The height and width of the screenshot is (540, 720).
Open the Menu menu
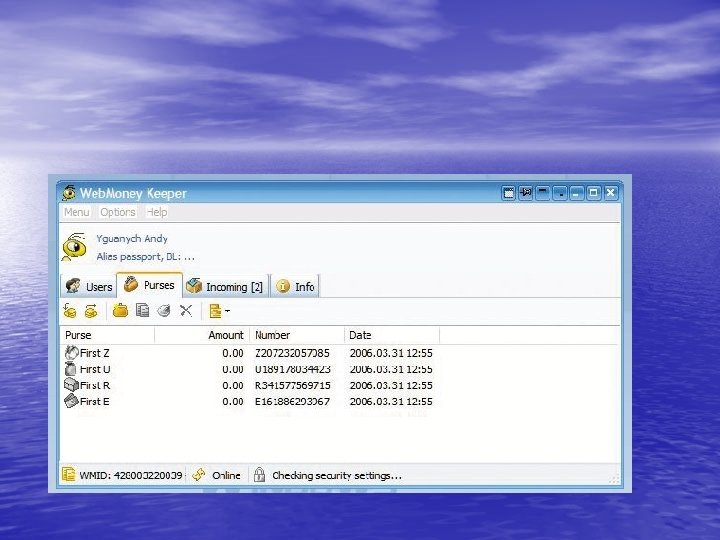(76, 212)
